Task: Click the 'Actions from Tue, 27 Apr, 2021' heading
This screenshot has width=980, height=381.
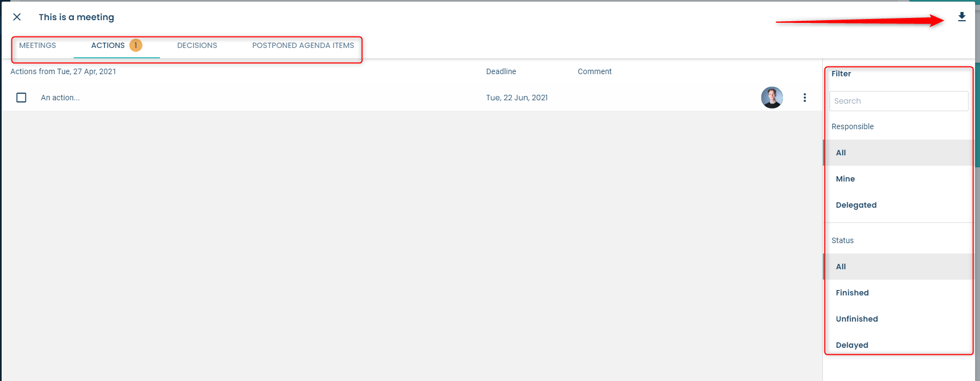Action: tap(63, 71)
